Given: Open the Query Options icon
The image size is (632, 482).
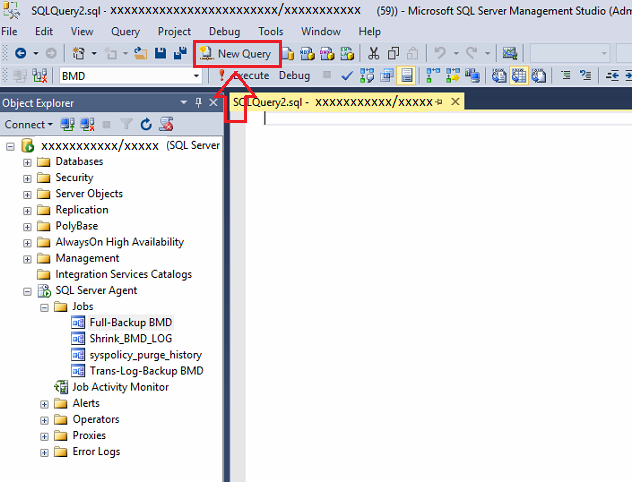Looking at the screenshot, I should pos(387,76).
